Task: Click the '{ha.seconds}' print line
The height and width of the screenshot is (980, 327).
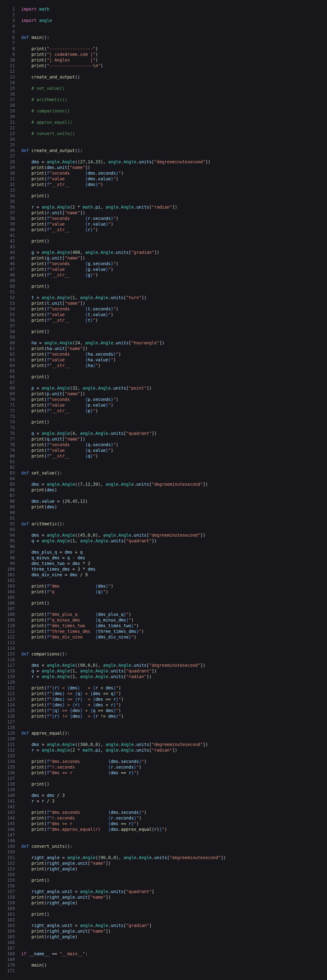Action: 76,354
